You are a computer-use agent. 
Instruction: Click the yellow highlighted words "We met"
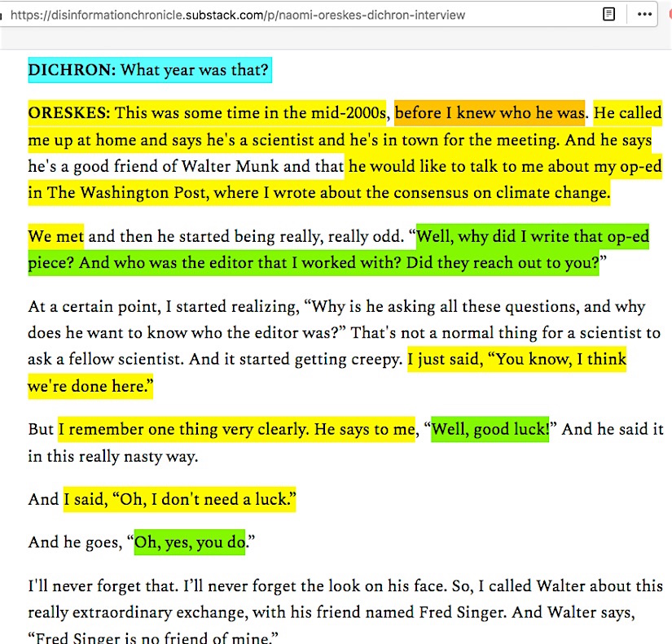pos(55,237)
